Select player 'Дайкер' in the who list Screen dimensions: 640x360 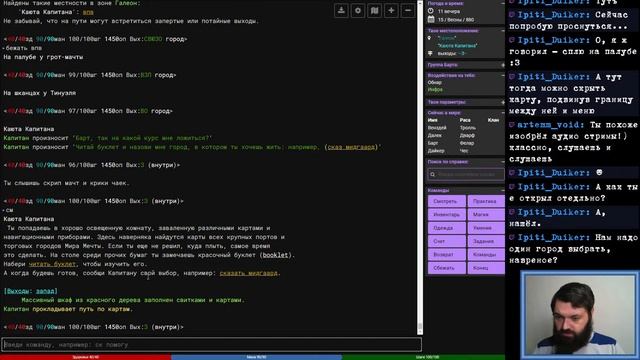436,151
